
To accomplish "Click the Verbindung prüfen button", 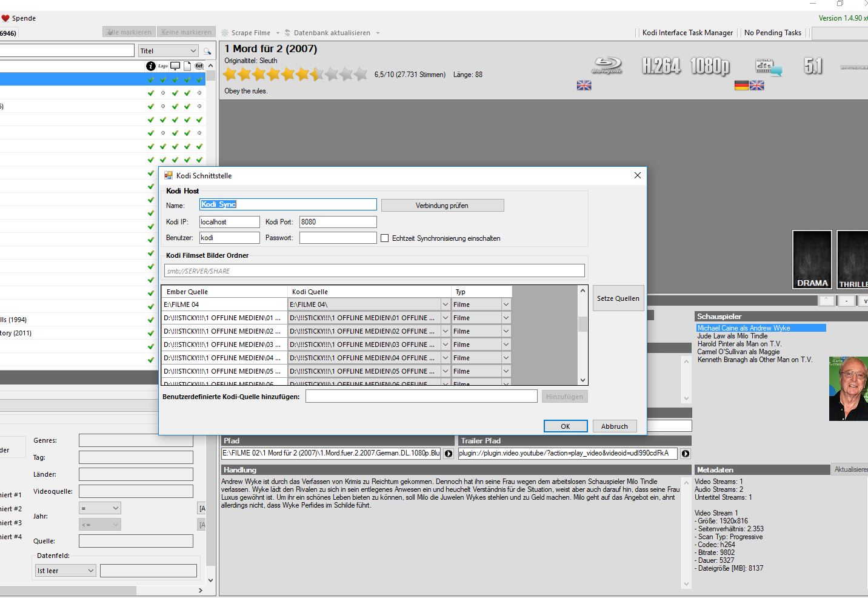I will tap(442, 206).
